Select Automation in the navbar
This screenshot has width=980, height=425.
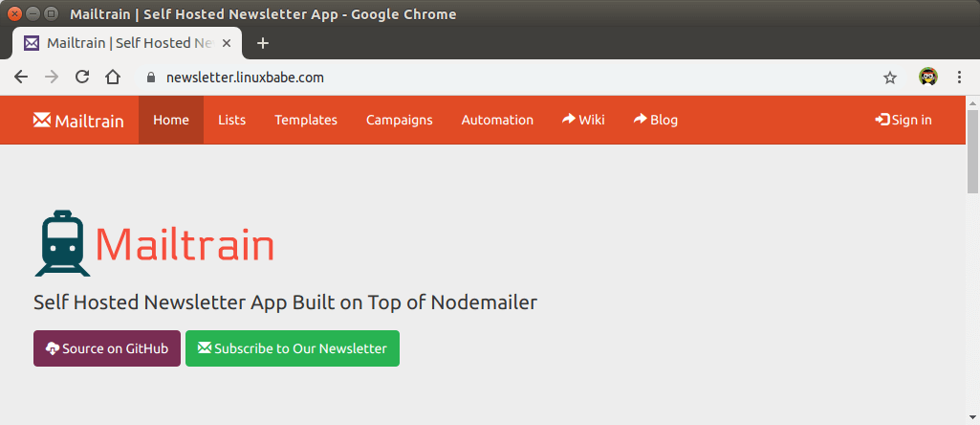tap(497, 120)
